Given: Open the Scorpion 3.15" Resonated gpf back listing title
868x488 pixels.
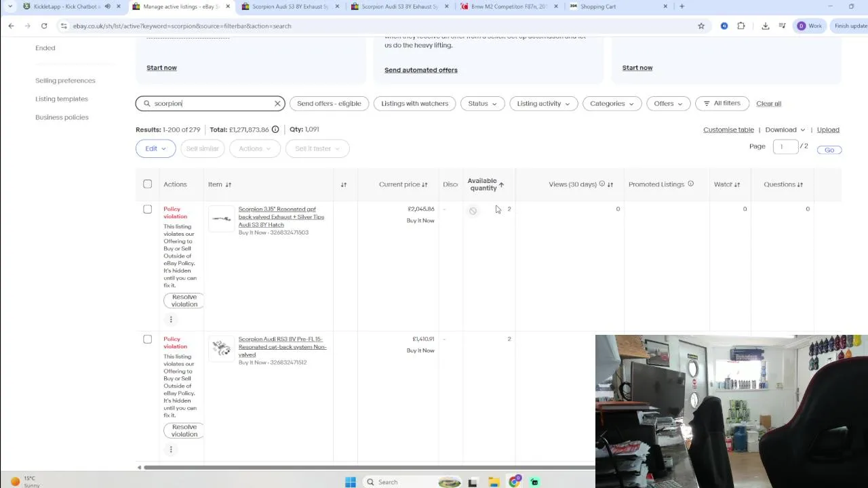Looking at the screenshot, I should point(281,217).
